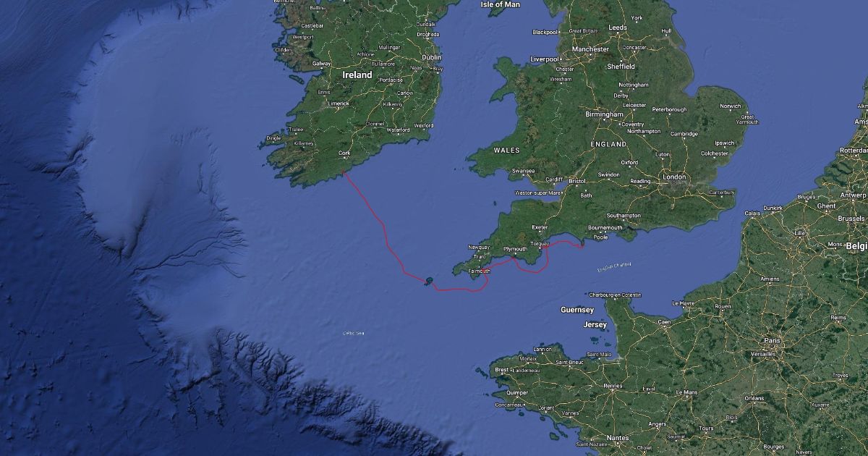Click the ENGLAND country label
The height and width of the screenshot is (456, 868).
[x=608, y=144]
